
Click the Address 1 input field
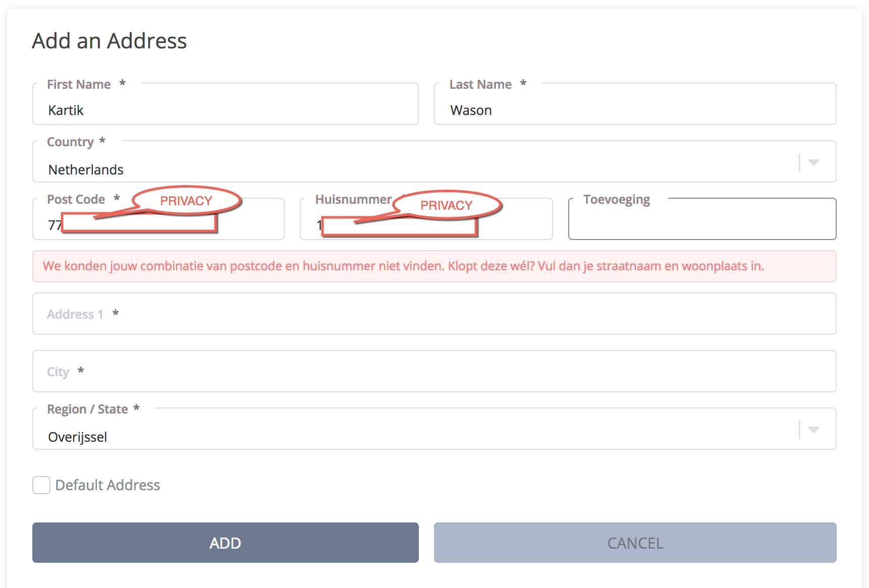click(434, 314)
